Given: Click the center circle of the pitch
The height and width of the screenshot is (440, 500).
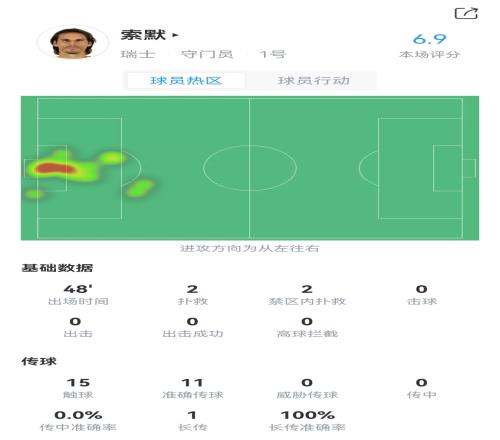Looking at the screenshot, I should 250,168.
